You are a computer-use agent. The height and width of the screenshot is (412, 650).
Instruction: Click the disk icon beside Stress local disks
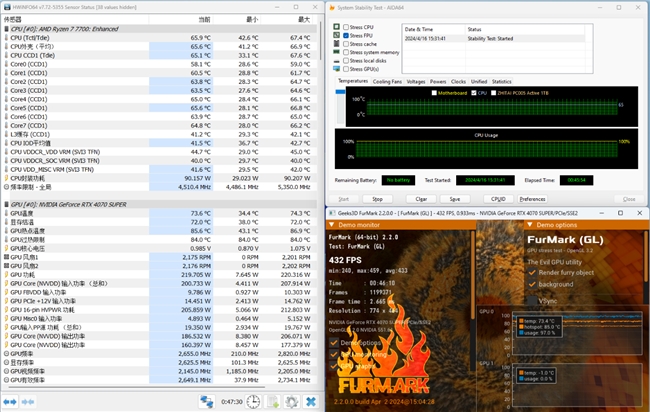[x=337, y=61]
